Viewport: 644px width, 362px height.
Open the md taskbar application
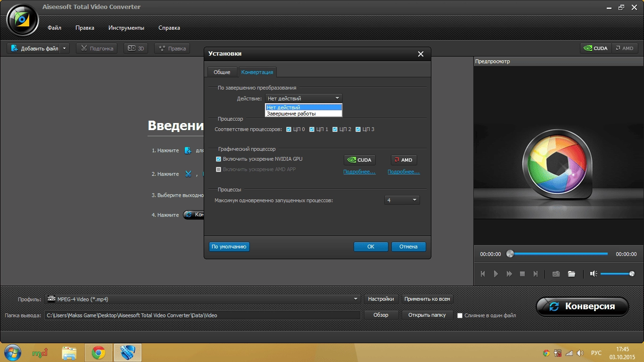(x=40, y=353)
